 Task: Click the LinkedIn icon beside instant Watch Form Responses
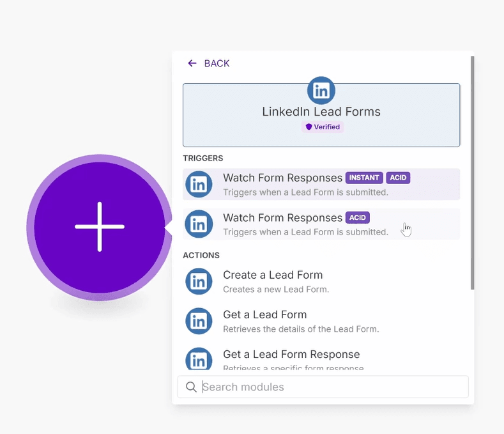[x=199, y=185]
